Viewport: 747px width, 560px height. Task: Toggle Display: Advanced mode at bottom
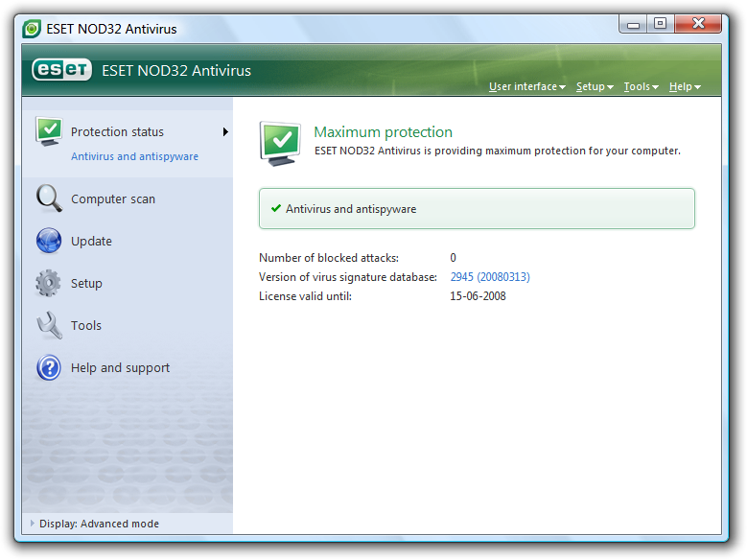pyautogui.click(x=99, y=525)
